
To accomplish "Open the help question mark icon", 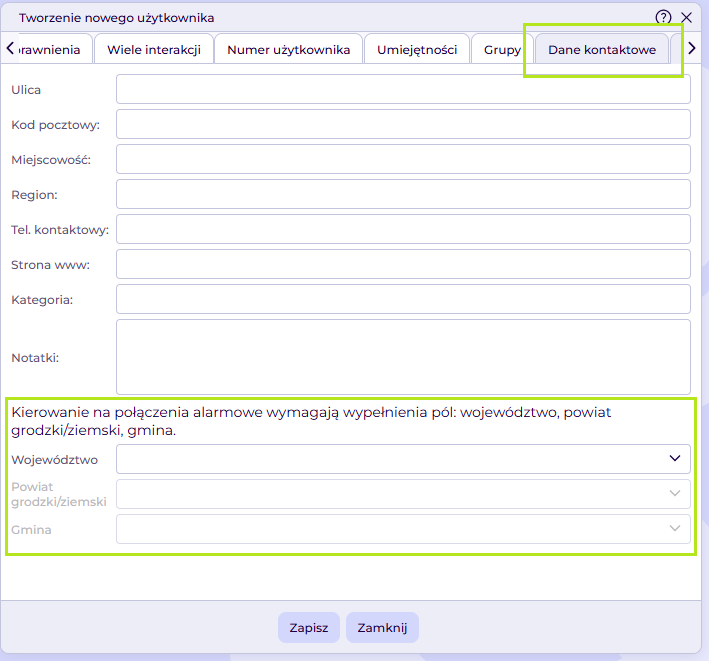I will coord(663,18).
